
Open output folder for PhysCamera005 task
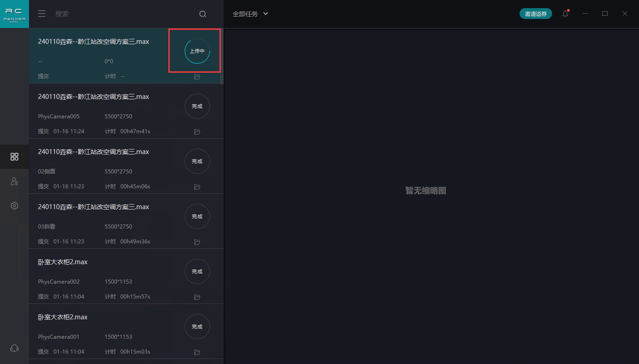(x=197, y=132)
